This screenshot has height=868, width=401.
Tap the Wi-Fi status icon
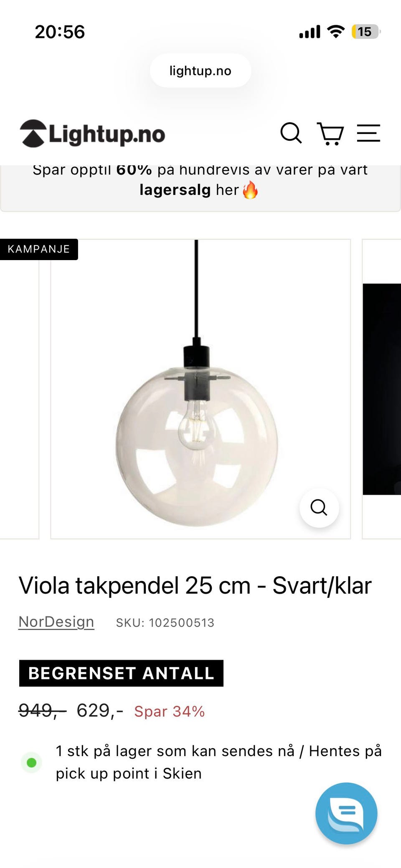coord(336,31)
